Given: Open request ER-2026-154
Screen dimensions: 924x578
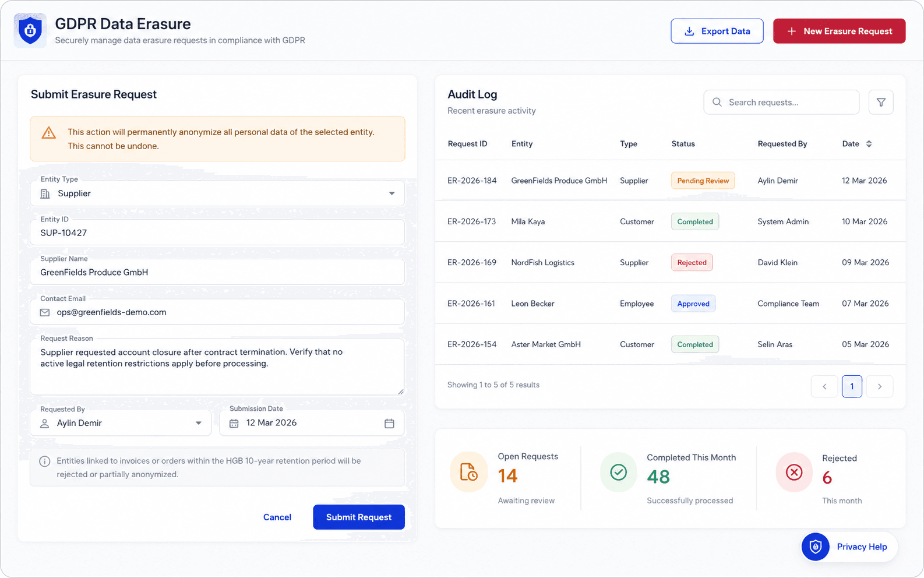Looking at the screenshot, I should click(472, 344).
